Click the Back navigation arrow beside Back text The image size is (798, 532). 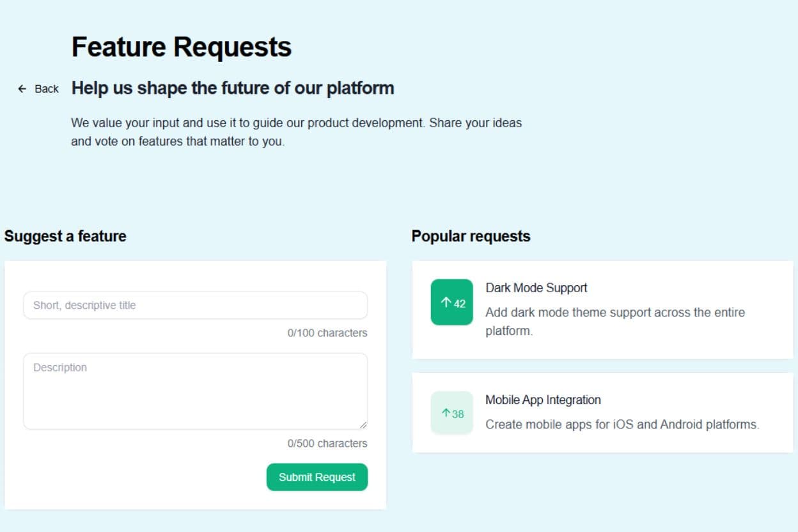coord(22,88)
